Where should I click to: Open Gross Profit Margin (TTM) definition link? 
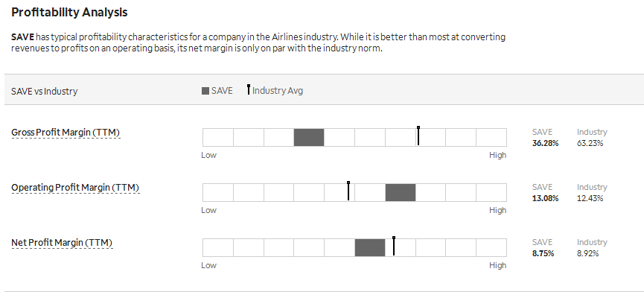click(66, 133)
